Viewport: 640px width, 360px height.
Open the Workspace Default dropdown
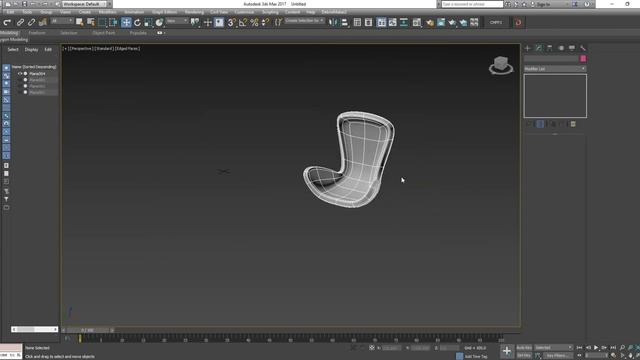click(84, 4)
